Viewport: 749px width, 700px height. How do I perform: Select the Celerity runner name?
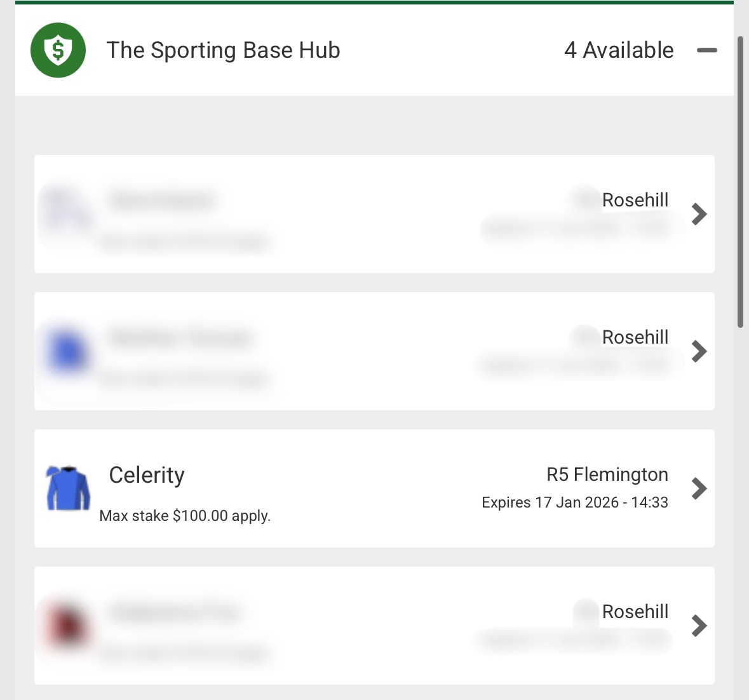tap(147, 475)
